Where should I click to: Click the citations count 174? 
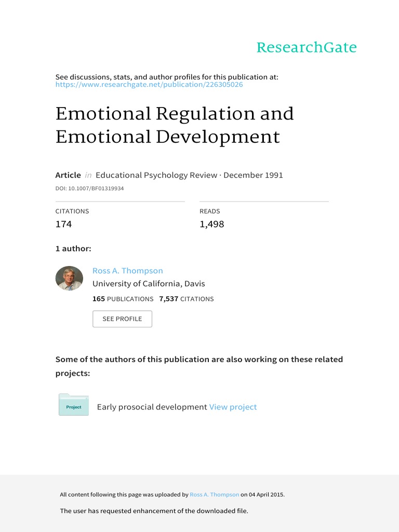(x=63, y=224)
